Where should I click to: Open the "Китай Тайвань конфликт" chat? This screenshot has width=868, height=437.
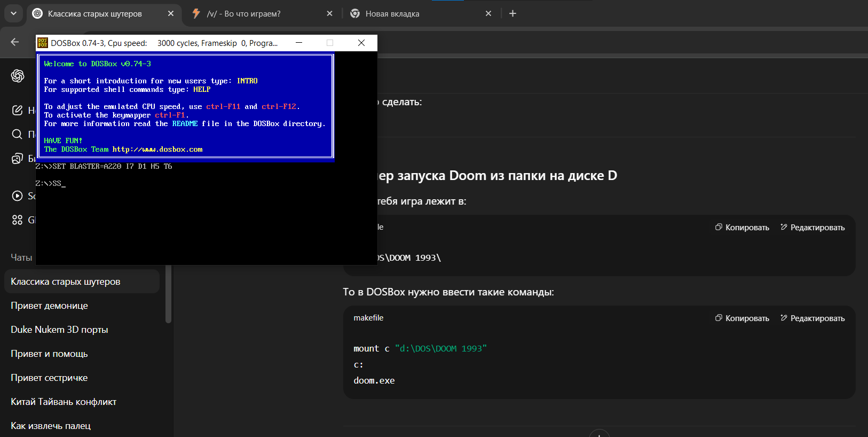(x=64, y=402)
